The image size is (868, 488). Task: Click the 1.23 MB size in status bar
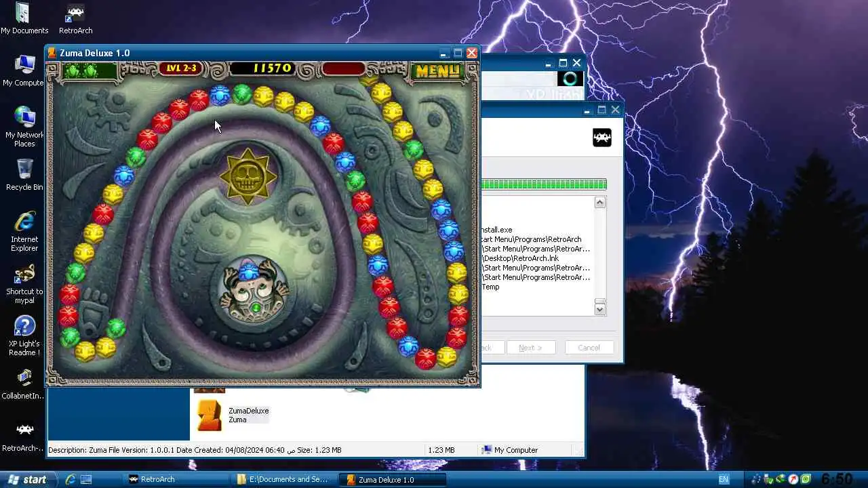[441, 450]
